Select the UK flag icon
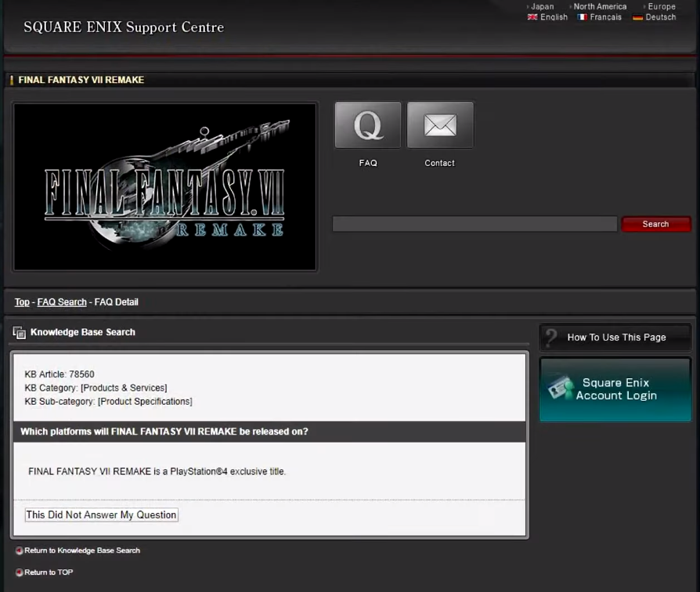Screen dimensions: 700x592 (x=532, y=17)
